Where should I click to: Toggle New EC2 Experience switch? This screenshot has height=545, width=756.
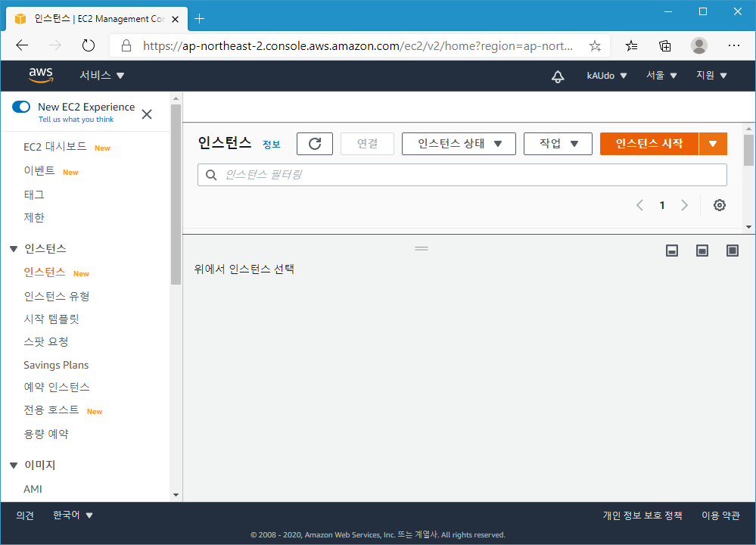21,107
